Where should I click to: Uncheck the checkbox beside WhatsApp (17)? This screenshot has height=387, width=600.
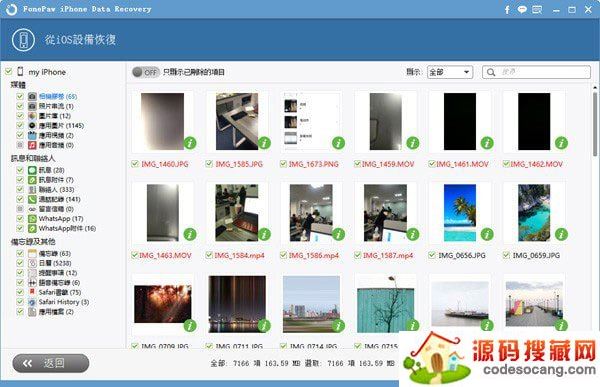[x=20, y=219]
